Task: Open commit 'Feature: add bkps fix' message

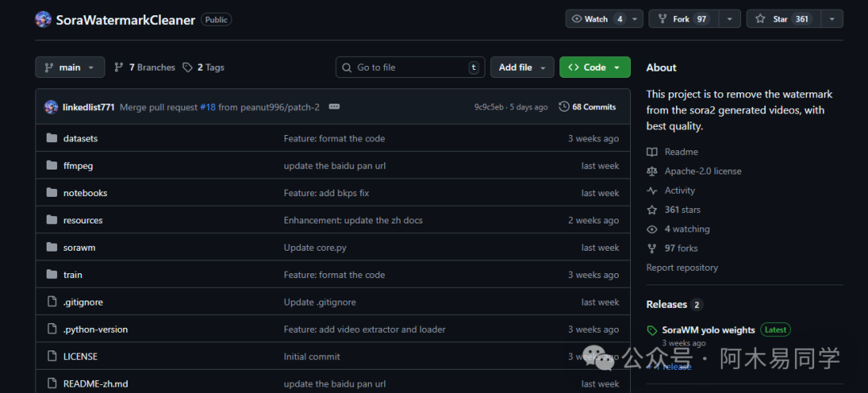Action: (x=326, y=193)
